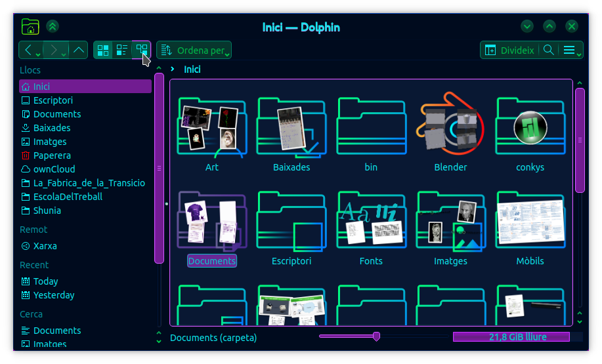This screenshot has width=602, height=364.
Task: Click the hamburger menu dropdown arrow
Action: (x=579, y=55)
